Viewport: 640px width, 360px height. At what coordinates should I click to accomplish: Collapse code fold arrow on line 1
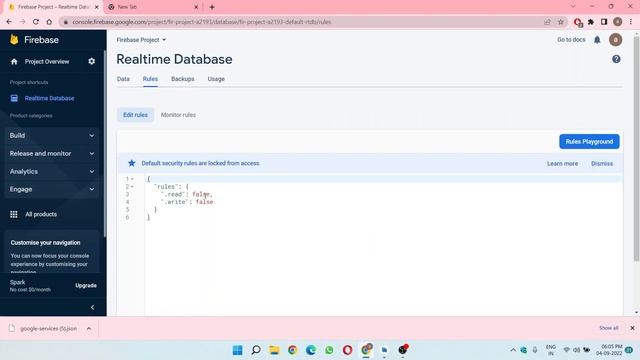tap(132, 179)
